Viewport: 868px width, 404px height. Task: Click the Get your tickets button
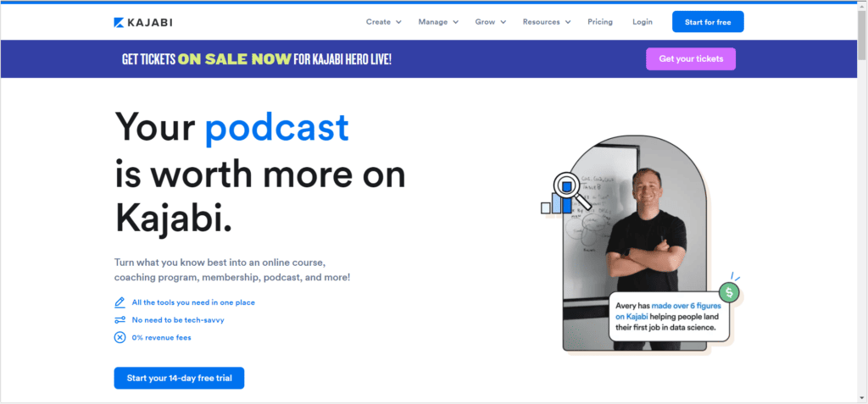coord(691,58)
